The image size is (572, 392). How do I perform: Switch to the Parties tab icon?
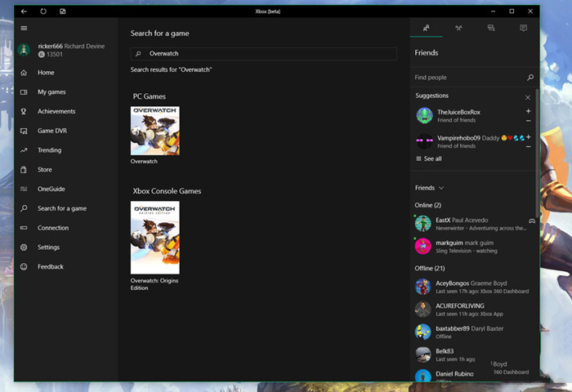pyautogui.click(x=458, y=28)
